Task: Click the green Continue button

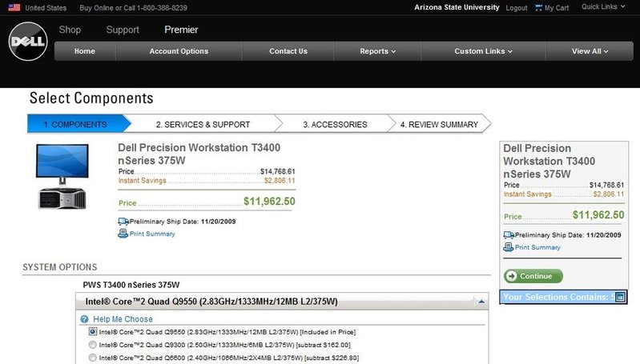Action: click(x=533, y=276)
